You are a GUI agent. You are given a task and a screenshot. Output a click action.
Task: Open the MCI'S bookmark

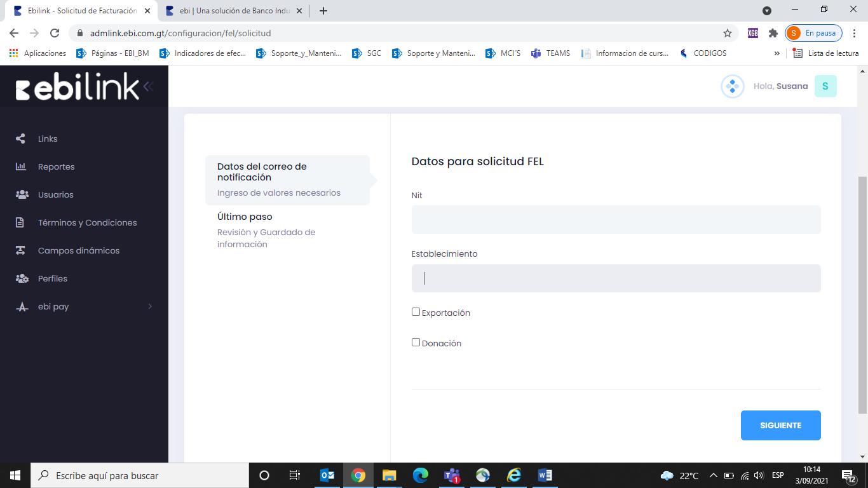(503, 53)
